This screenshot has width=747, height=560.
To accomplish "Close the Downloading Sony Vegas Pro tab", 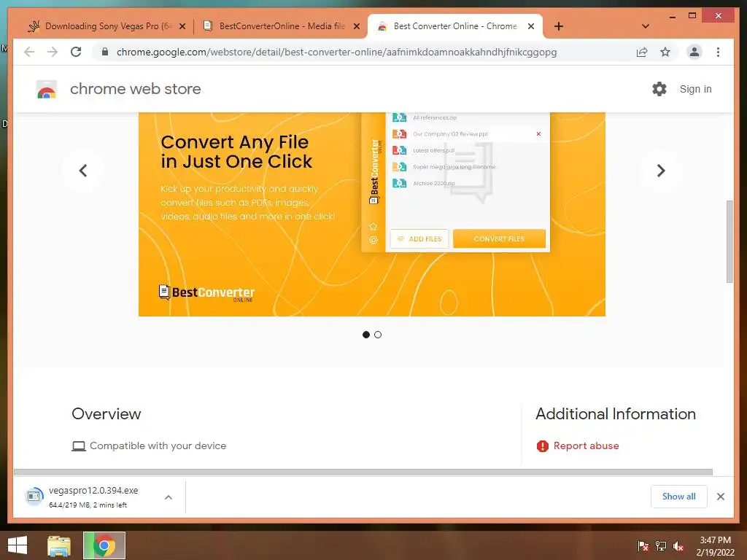I will click(x=182, y=26).
